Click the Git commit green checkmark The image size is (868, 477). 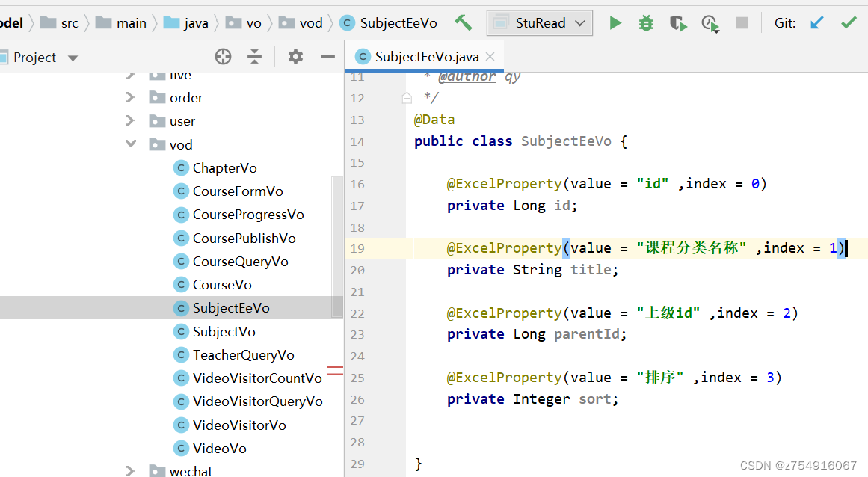849,23
